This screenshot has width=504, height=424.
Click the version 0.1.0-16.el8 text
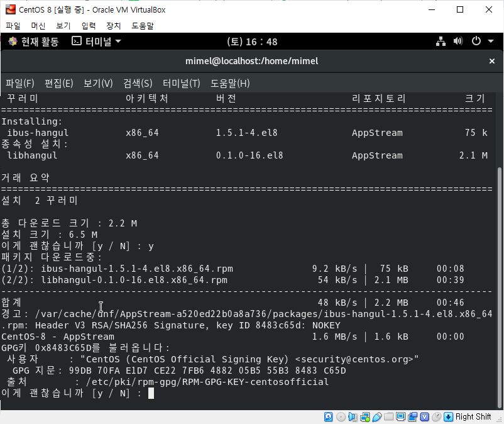[249, 155]
